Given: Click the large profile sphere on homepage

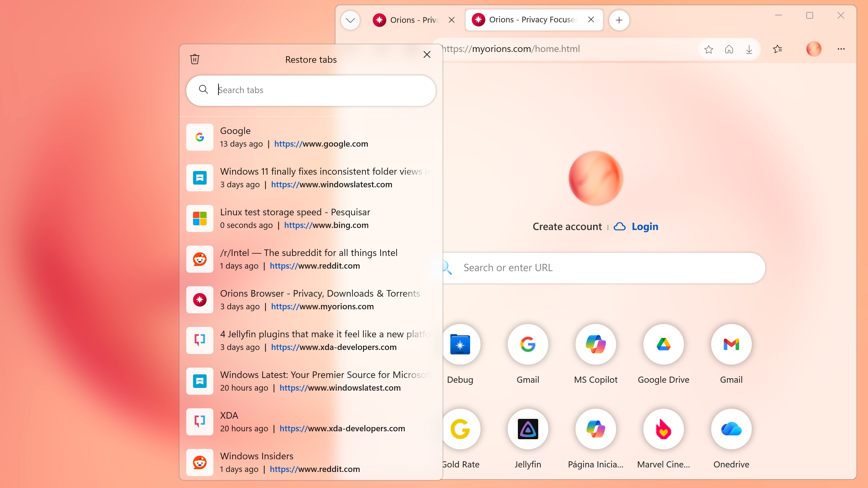Looking at the screenshot, I should [x=596, y=178].
